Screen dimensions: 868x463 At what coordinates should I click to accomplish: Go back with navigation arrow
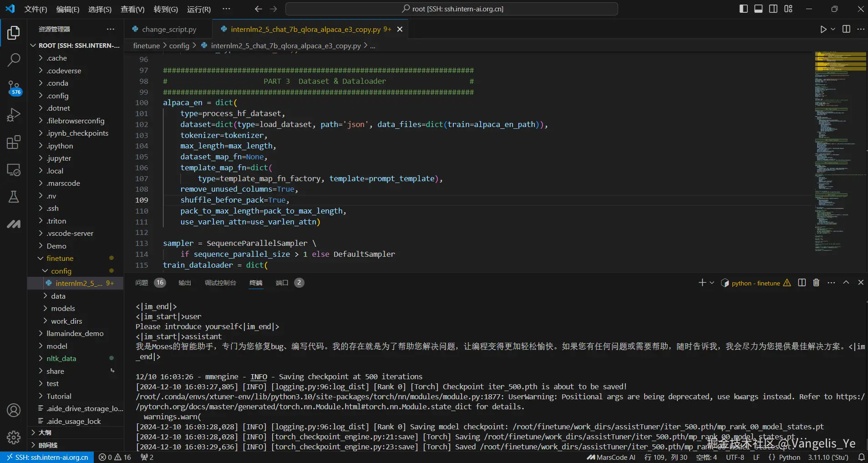coord(259,9)
